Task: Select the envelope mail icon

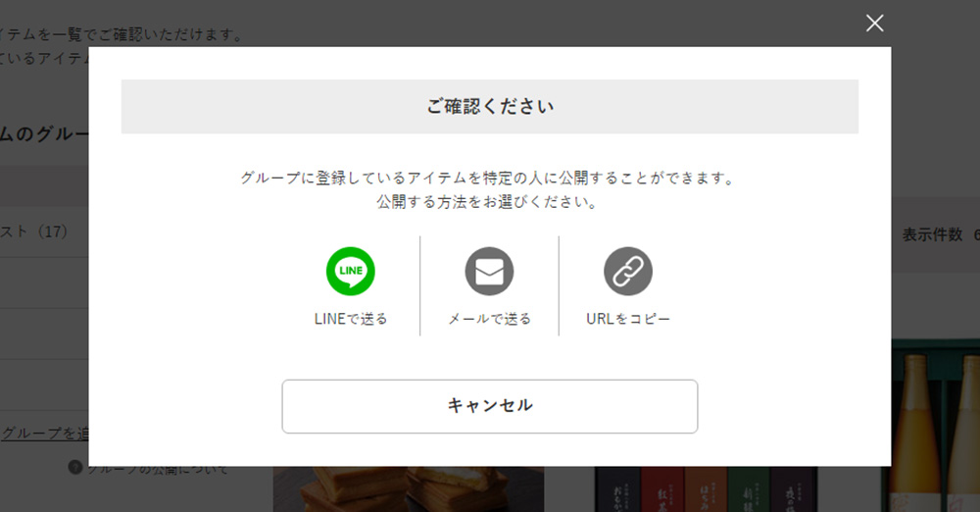Action: [489, 271]
